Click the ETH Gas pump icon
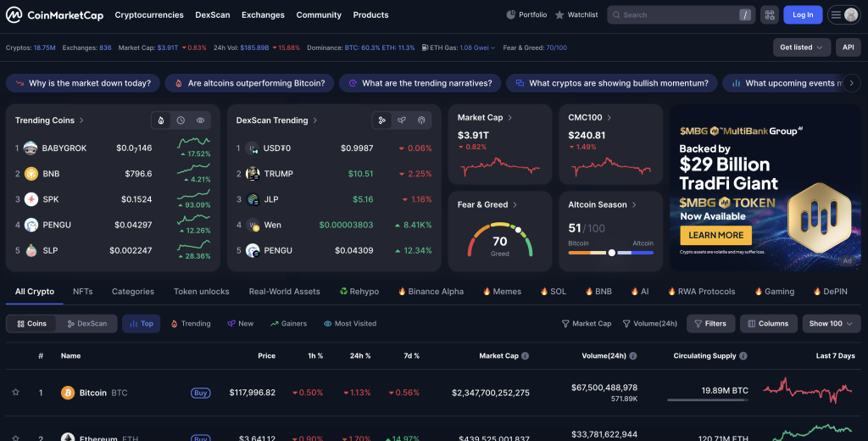The height and width of the screenshot is (441, 868). click(425, 47)
